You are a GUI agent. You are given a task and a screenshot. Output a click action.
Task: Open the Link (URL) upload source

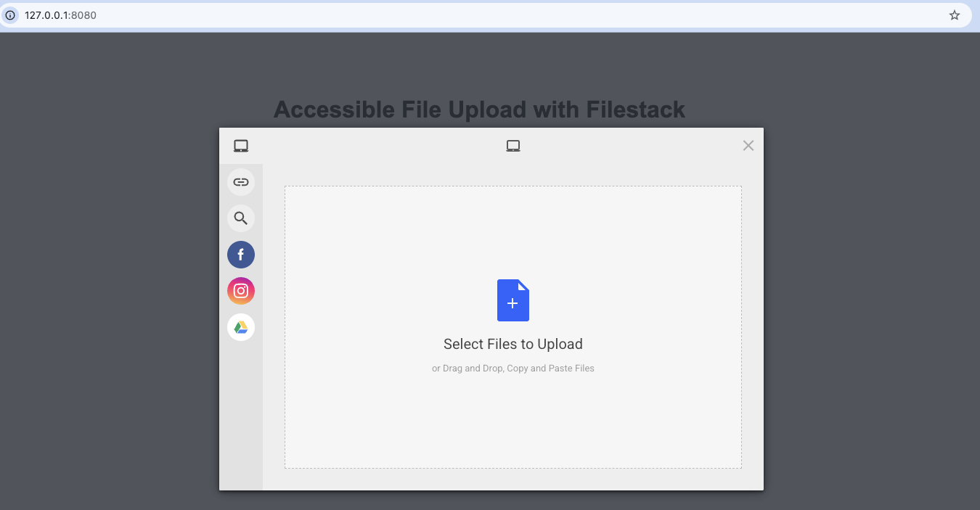pos(241,182)
